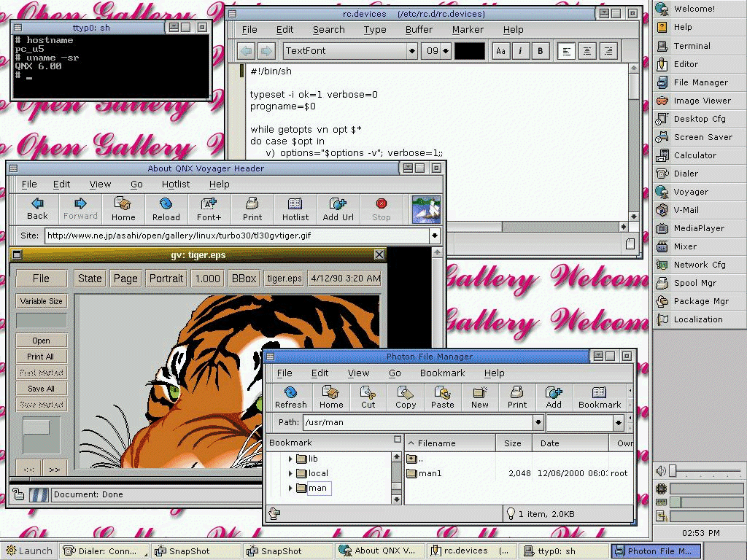Click Open button in gv window

tap(41, 341)
